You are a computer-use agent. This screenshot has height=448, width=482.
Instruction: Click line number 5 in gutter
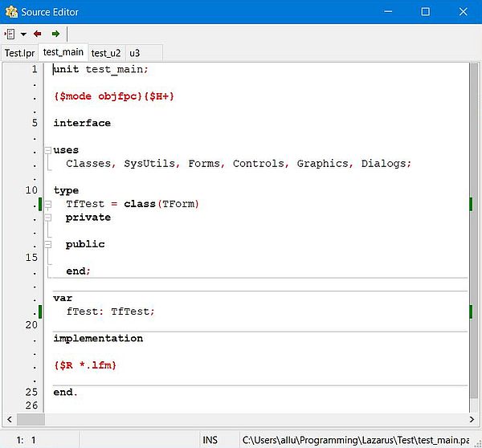(x=35, y=123)
